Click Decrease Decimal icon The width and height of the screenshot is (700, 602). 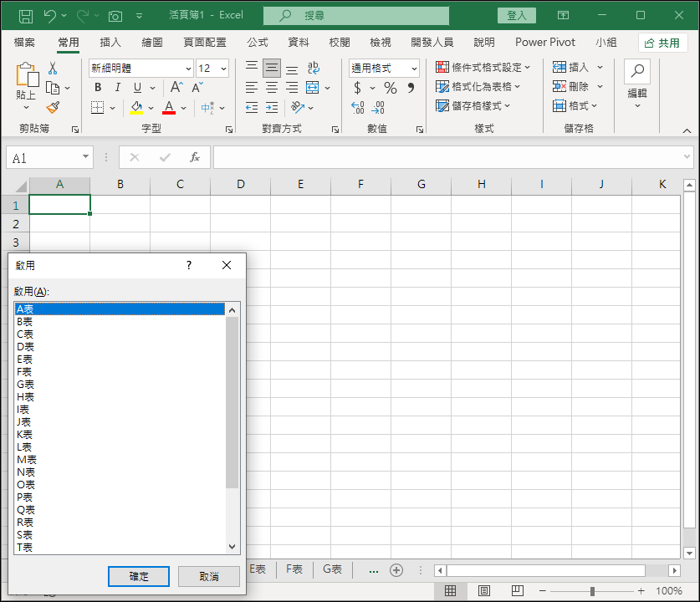point(378,108)
